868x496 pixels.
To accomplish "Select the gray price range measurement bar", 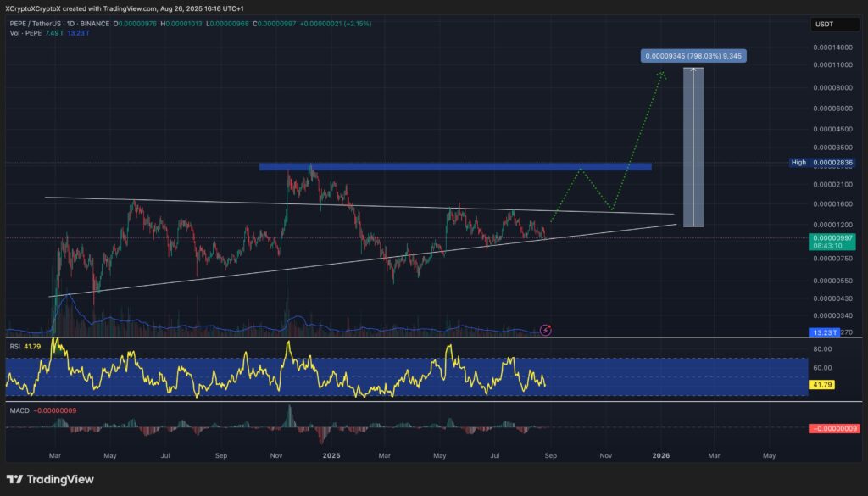I will click(693, 147).
